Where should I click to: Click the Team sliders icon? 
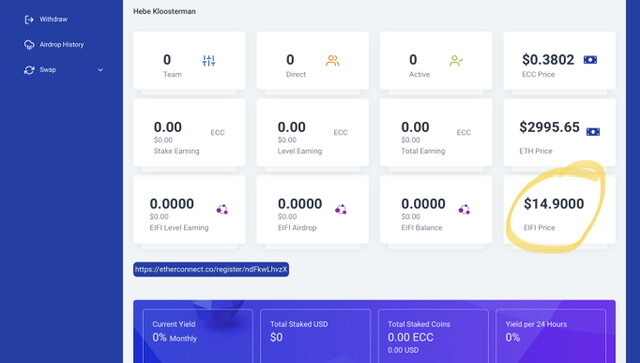tap(209, 61)
